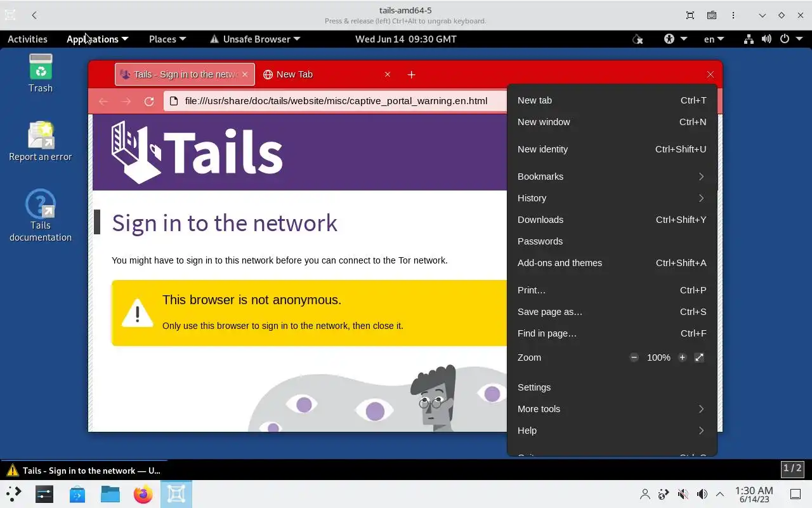812x508 pixels.
Task: Open accessibility menu in top bar
Action: (675, 39)
